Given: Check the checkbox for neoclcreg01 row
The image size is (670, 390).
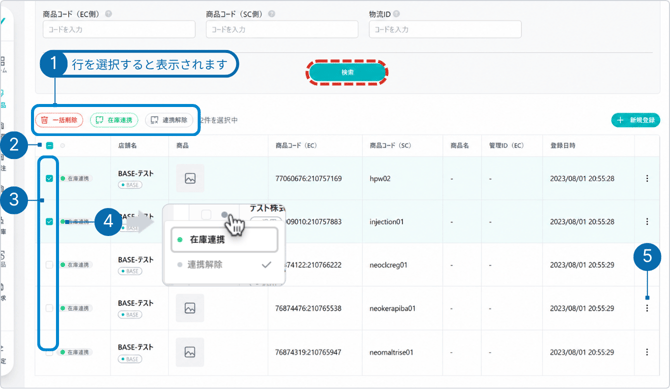Looking at the screenshot, I should click(50, 265).
